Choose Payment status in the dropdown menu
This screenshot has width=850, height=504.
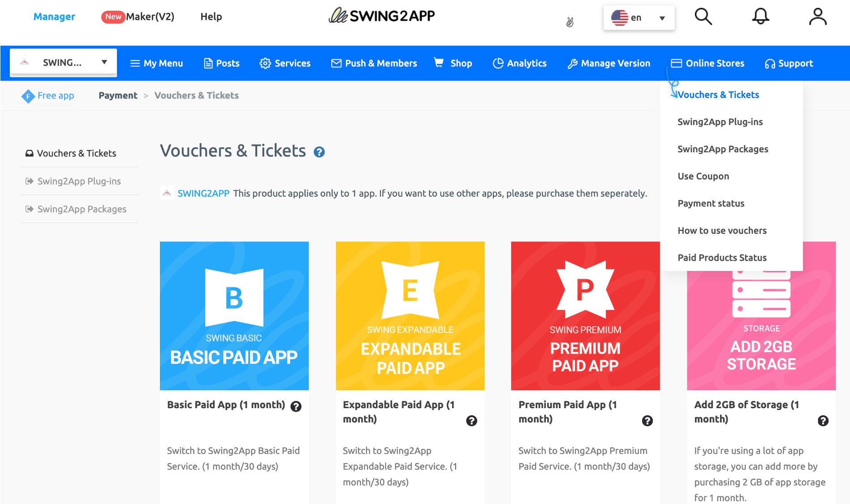tap(711, 203)
